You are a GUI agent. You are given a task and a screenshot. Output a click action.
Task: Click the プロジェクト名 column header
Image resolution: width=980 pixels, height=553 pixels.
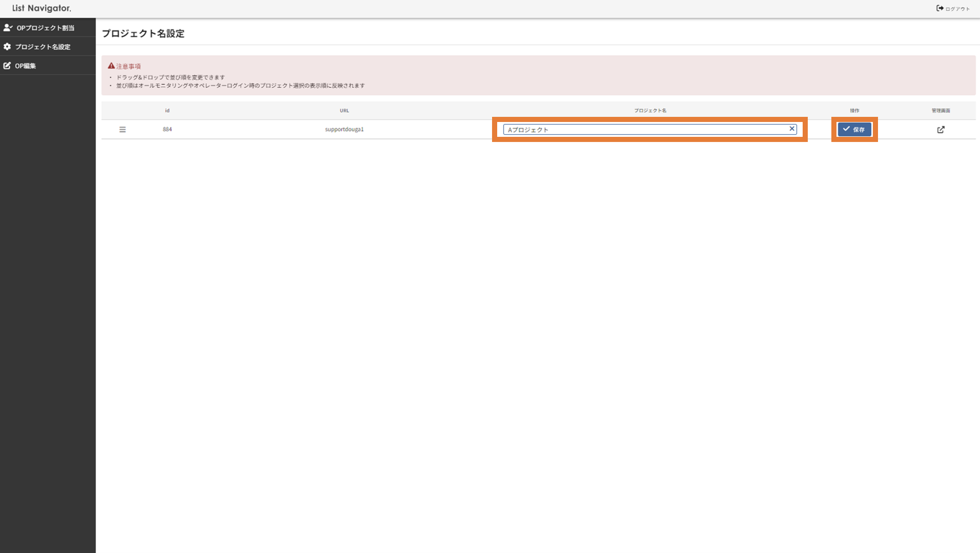click(650, 111)
